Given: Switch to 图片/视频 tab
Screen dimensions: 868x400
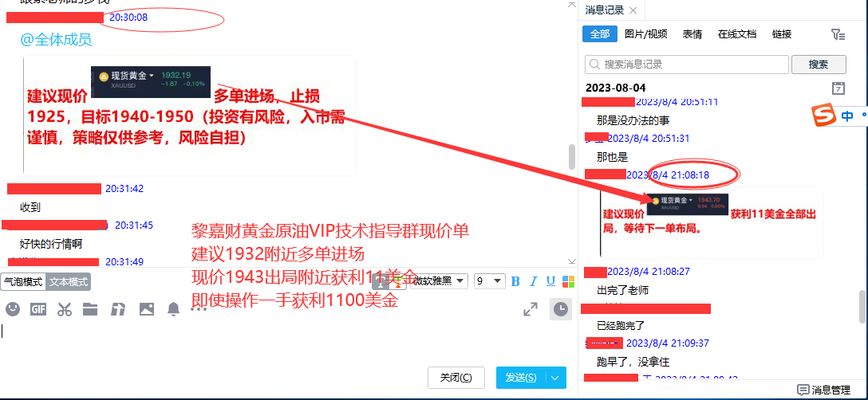Looking at the screenshot, I should tap(645, 34).
